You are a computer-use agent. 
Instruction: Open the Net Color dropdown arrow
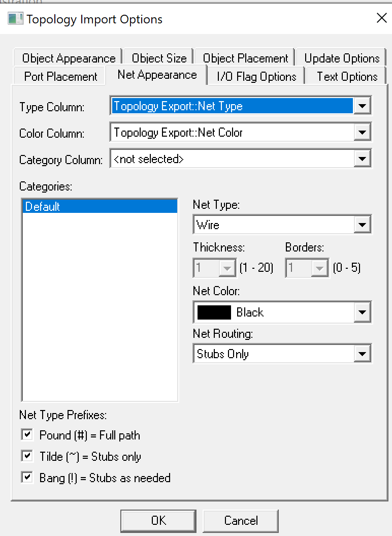(x=362, y=312)
